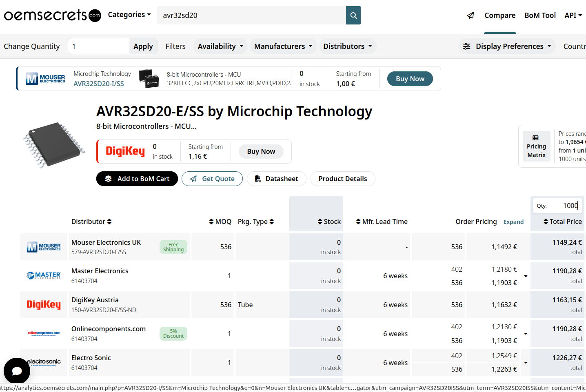Image resolution: width=586 pixels, height=392 pixels.
Task: Open the Datasheet PDF button
Action: (x=277, y=179)
